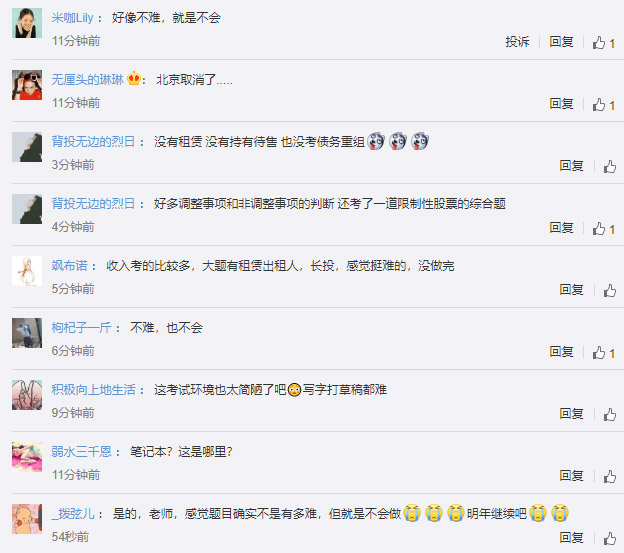624x553 pixels.
Task: Like 弱水三千恩's comment
Action: point(609,477)
